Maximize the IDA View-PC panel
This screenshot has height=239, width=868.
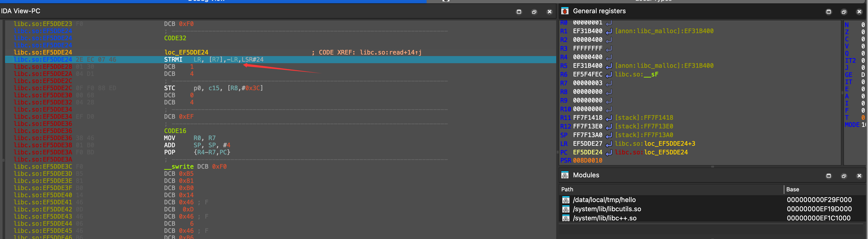[x=519, y=12]
